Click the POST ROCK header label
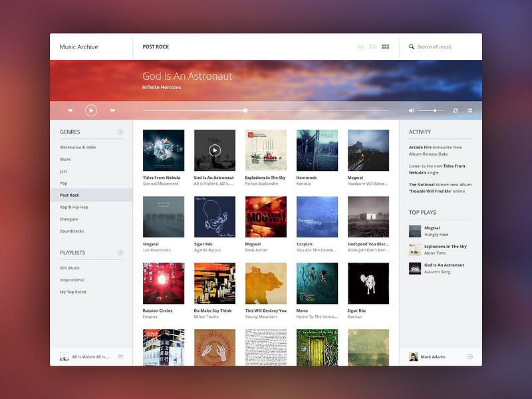This screenshot has width=532, height=399. 156,47
